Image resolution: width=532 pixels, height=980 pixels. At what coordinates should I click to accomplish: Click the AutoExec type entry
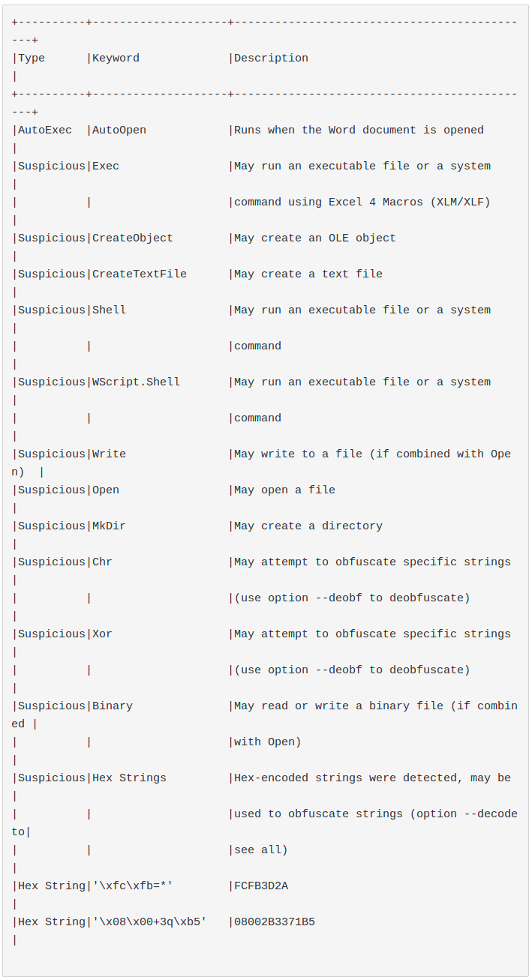45,130
